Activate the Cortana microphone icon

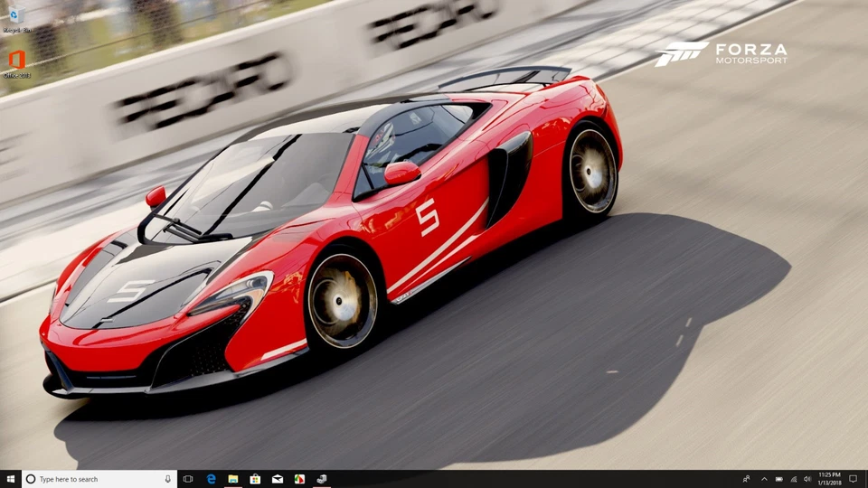pyautogui.click(x=168, y=479)
